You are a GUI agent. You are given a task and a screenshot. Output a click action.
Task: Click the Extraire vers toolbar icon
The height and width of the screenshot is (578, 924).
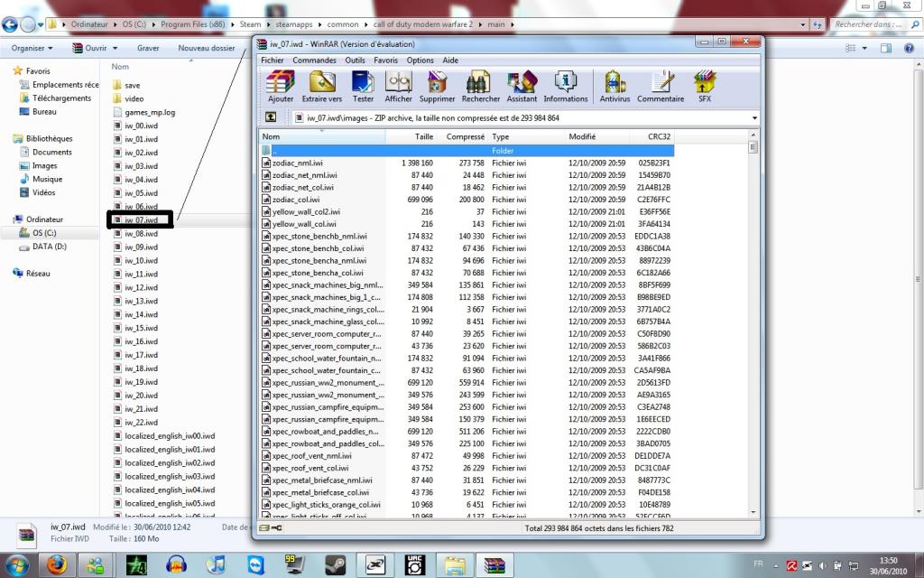tap(322, 86)
